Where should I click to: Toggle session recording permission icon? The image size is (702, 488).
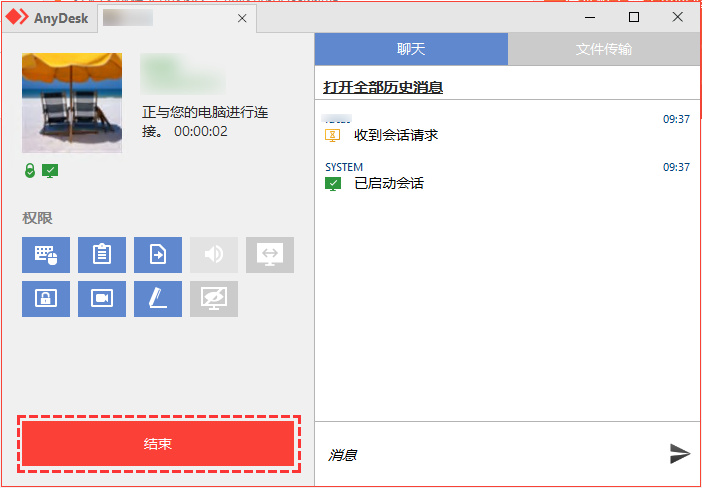102,299
